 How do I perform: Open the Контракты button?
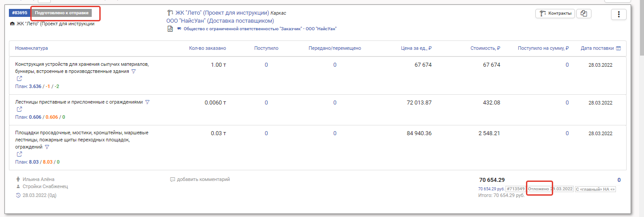tap(555, 13)
